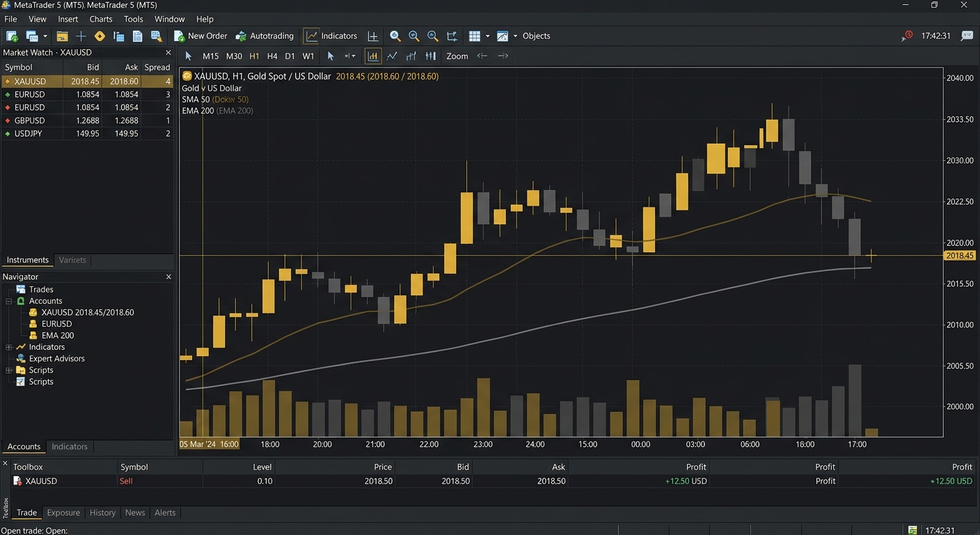Switch to the History tab in Toolbox
Image resolution: width=980 pixels, height=535 pixels.
[x=102, y=513]
